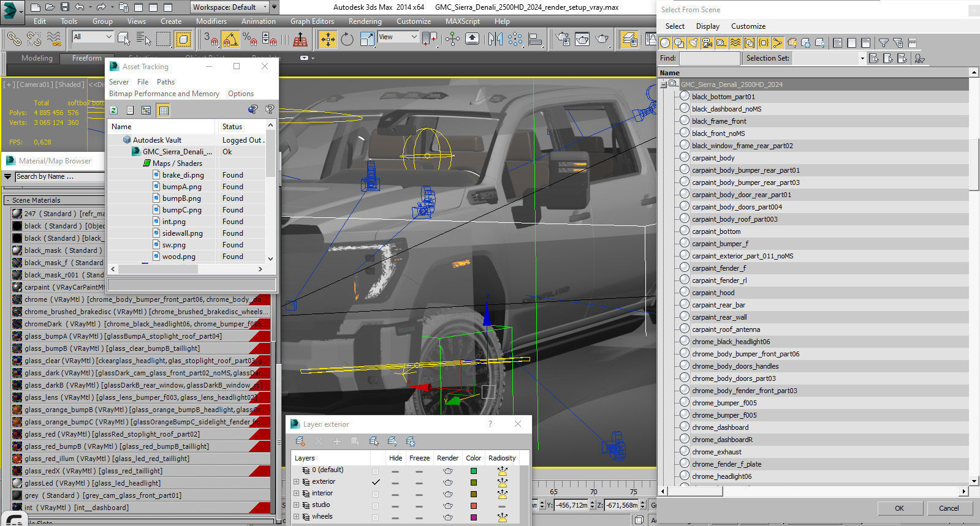Select the Link tool in main toolbar

point(13,39)
